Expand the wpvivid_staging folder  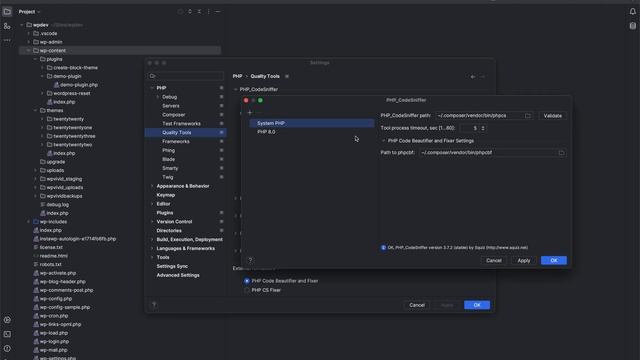[x=36, y=179]
